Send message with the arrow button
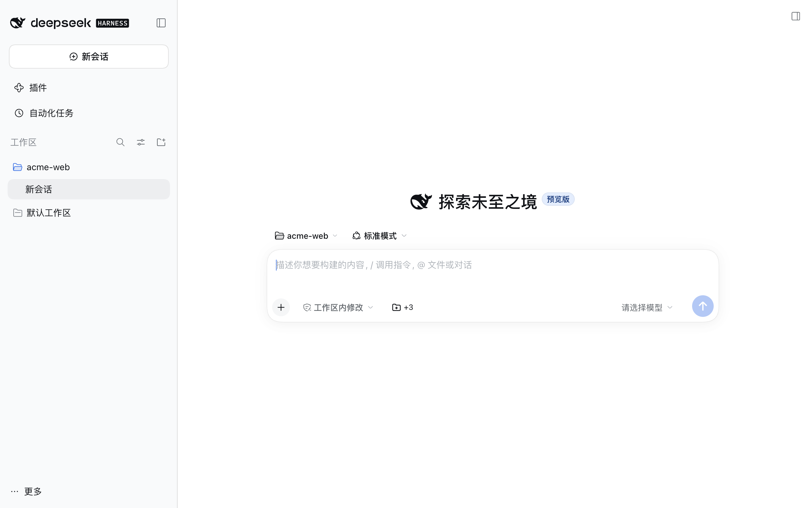Image resolution: width=812 pixels, height=508 pixels. (703, 306)
